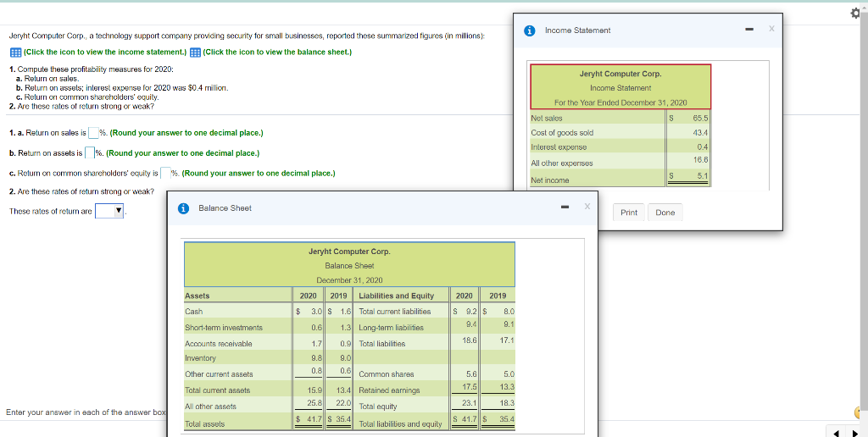Click the Total assets label

click(204, 423)
